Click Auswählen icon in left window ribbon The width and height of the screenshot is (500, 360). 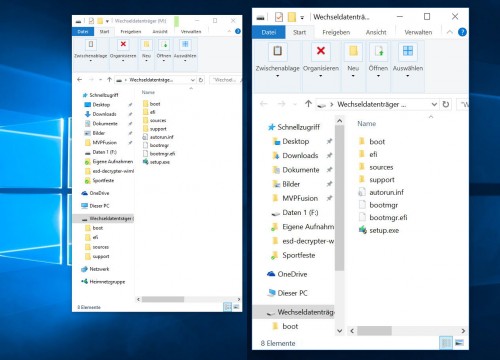(x=185, y=44)
